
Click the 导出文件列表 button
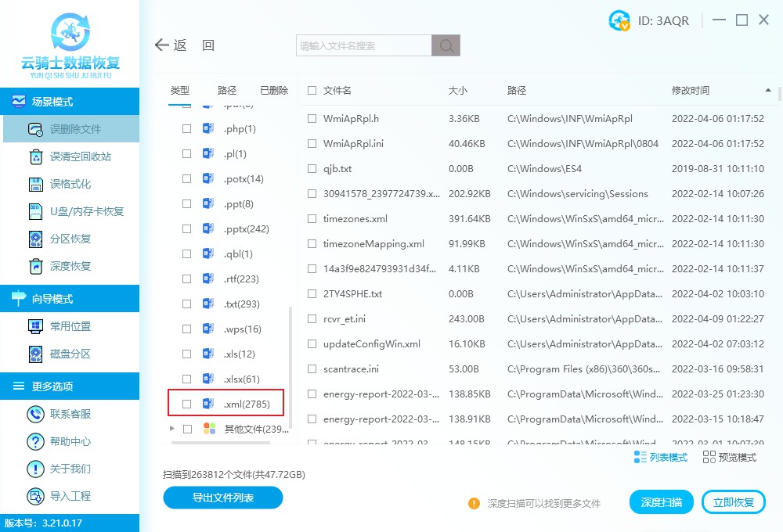tap(222, 498)
